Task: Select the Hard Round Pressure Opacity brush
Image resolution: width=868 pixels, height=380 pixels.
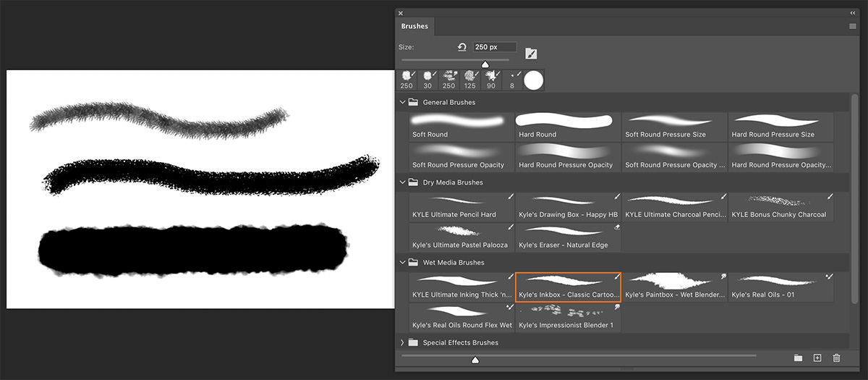Action: coord(568,157)
